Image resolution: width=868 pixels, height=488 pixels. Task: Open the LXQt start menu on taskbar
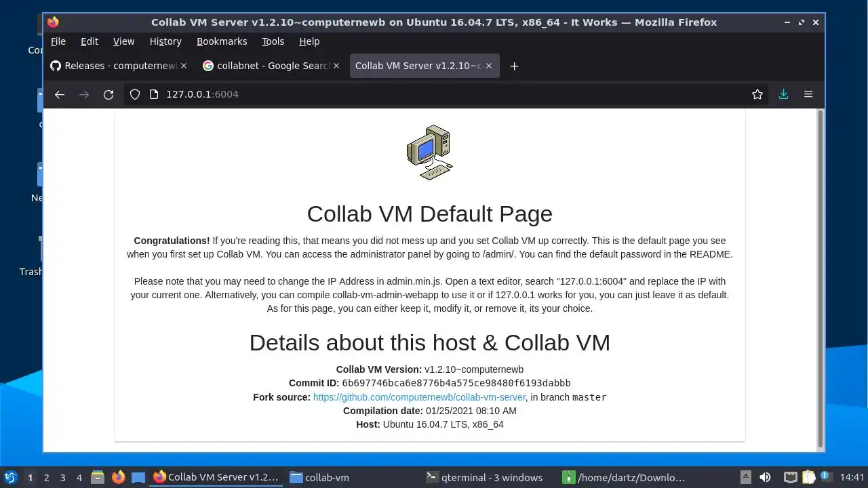point(10,477)
